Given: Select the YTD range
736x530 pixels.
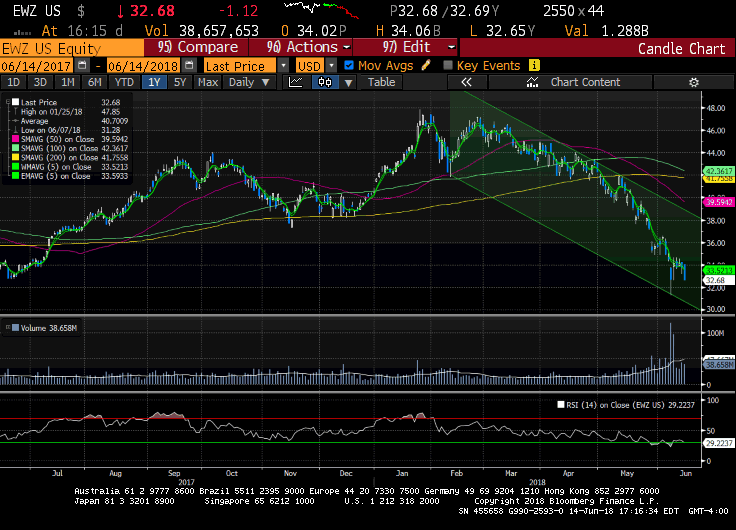Looking at the screenshot, I should point(124,82).
